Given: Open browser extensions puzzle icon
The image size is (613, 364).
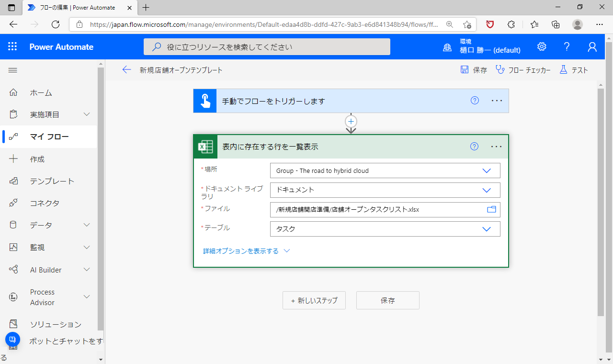Looking at the screenshot, I should click(x=511, y=24).
